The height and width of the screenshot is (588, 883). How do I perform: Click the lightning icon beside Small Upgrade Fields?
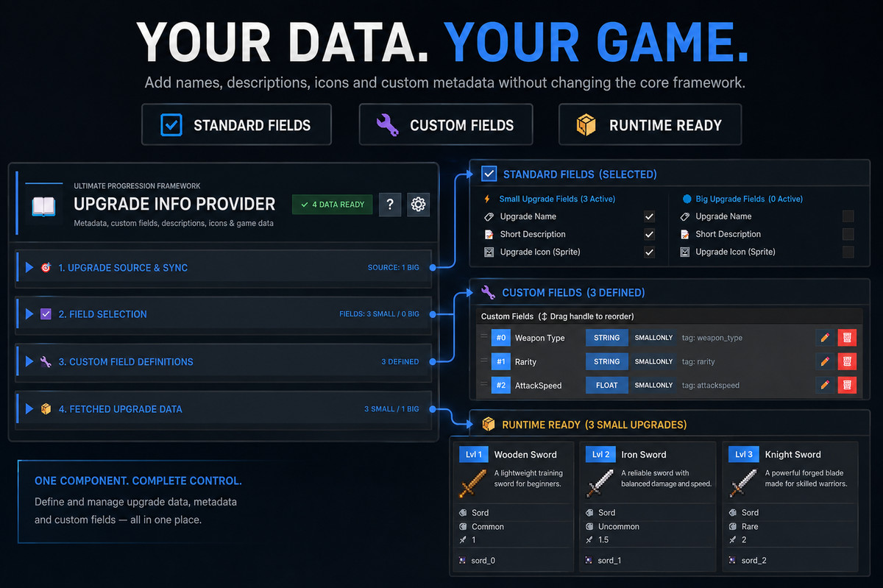point(487,199)
